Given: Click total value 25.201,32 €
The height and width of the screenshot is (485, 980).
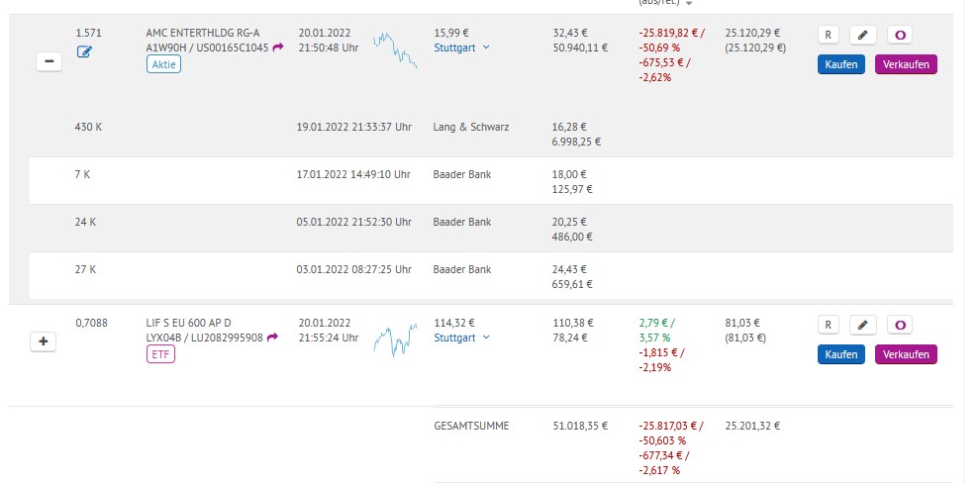Looking at the screenshot, I should pyautogui.click(x=752, y=427).
